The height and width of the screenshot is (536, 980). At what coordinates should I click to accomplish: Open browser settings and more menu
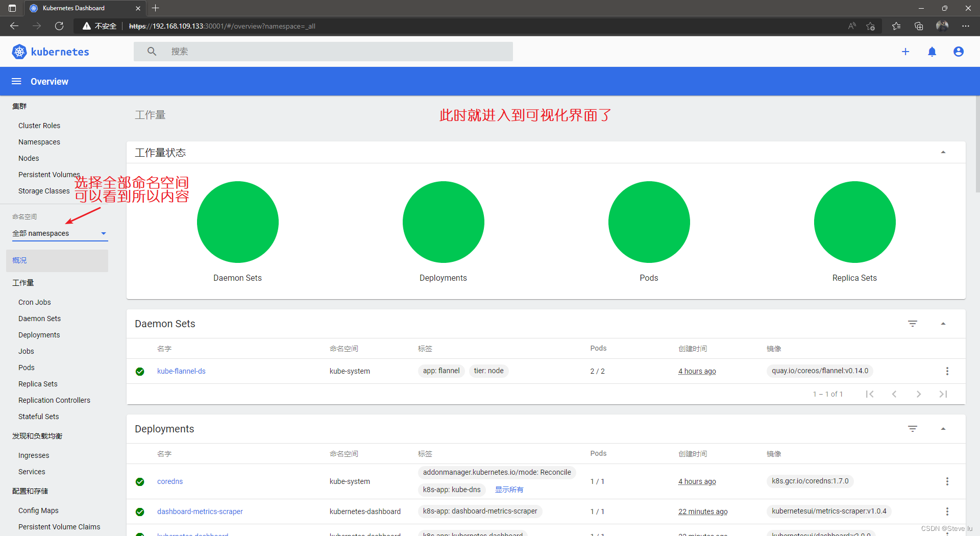(x=966, y=26)
